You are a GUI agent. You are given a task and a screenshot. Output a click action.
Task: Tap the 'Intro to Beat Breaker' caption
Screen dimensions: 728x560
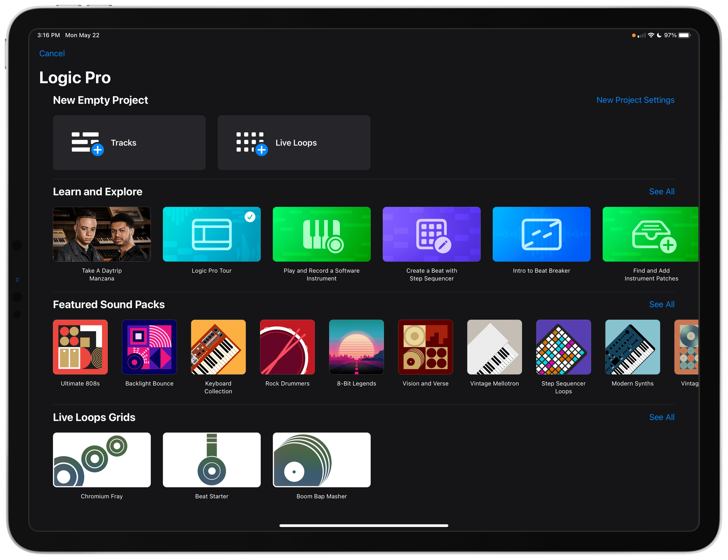tap(541, 271)
